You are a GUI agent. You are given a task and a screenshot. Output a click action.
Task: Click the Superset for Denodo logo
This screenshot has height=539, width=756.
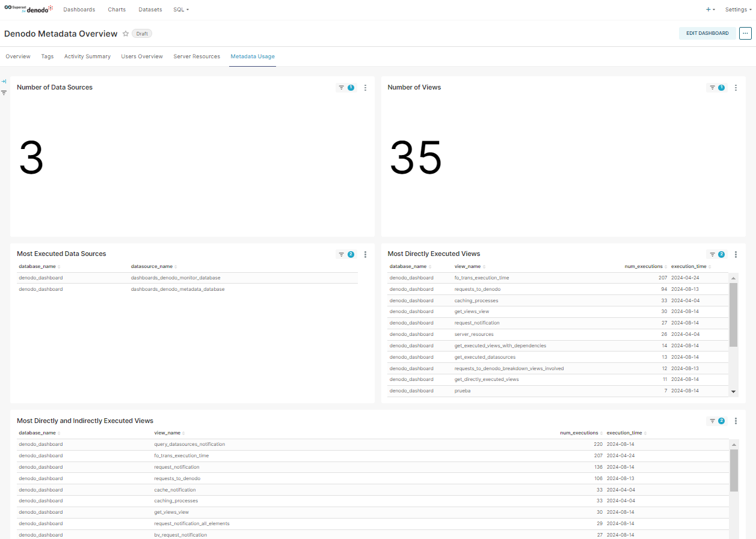[28, 9]
